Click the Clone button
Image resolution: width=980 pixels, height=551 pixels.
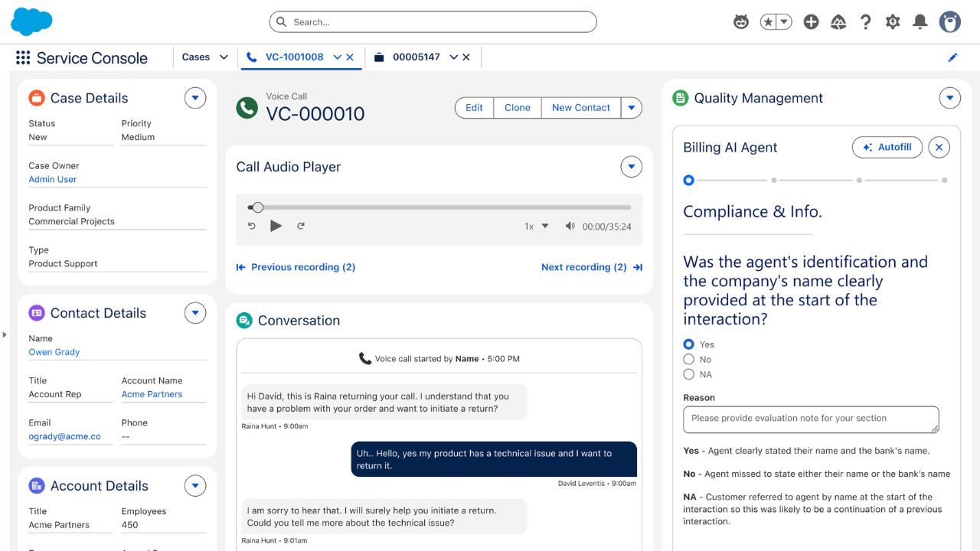pyautogui.click(x=518, y=108)
